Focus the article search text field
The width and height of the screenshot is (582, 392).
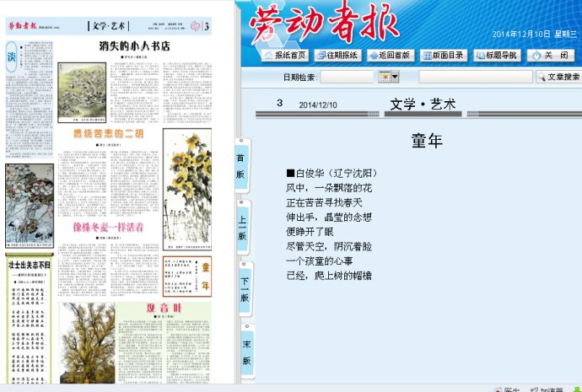point(476,78)
